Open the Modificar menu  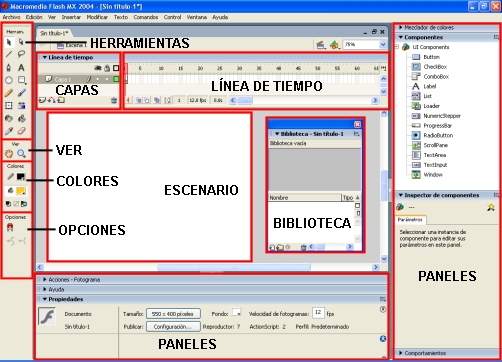point(97,17)
